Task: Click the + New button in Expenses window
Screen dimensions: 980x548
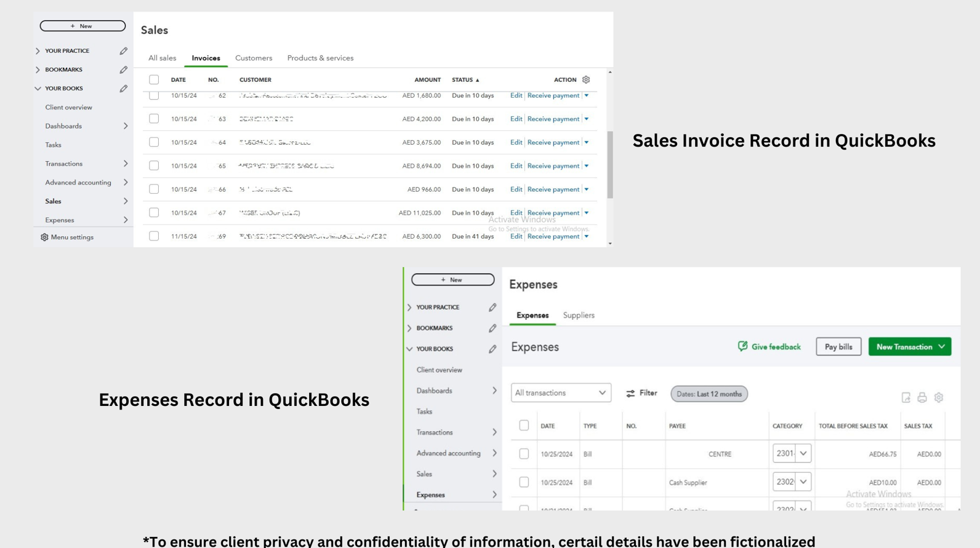Action: point(452,279)
